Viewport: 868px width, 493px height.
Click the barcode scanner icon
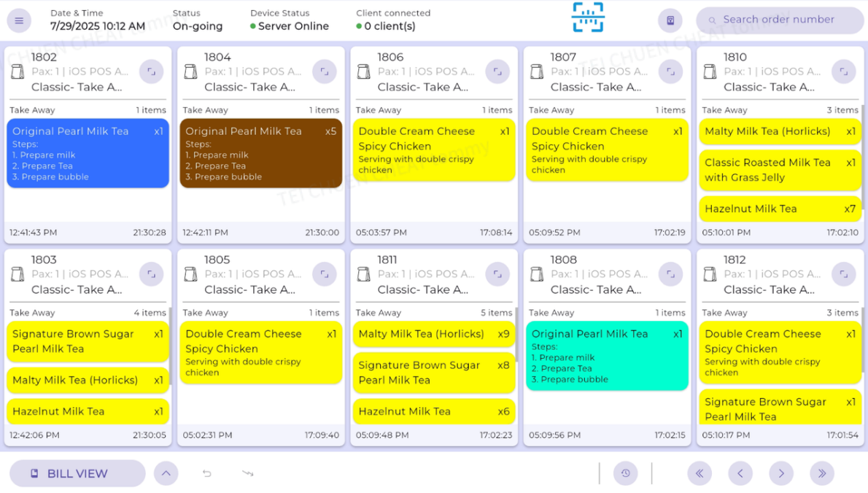pyautogui.click(x=588, y=18)
